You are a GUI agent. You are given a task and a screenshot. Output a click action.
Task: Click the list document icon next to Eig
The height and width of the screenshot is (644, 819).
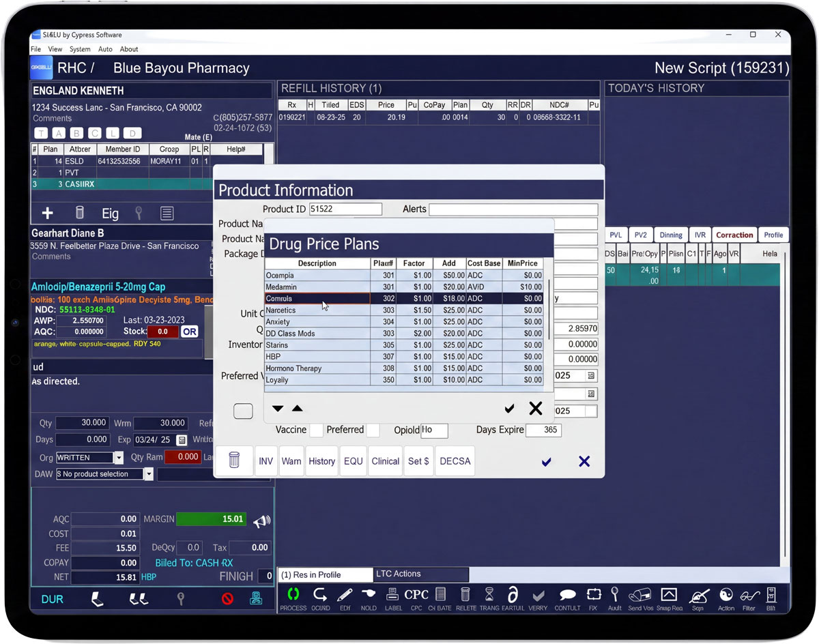[167, 214]
